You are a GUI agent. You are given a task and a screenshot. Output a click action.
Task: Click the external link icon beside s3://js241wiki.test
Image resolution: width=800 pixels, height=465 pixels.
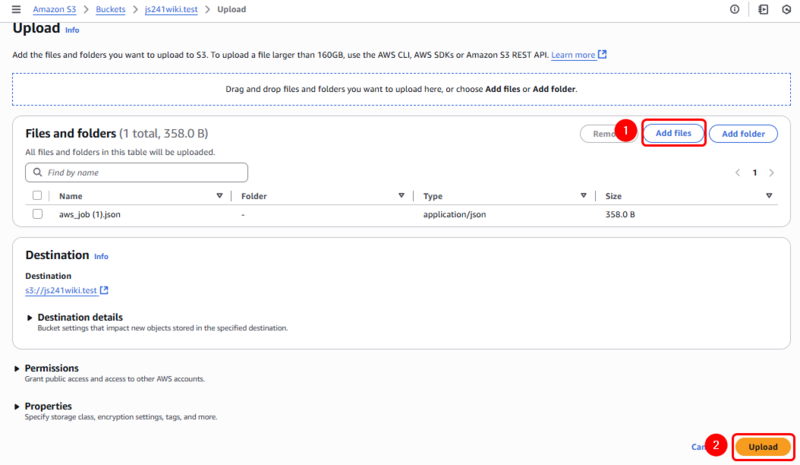pyautogui.click(x=104, y=290)
